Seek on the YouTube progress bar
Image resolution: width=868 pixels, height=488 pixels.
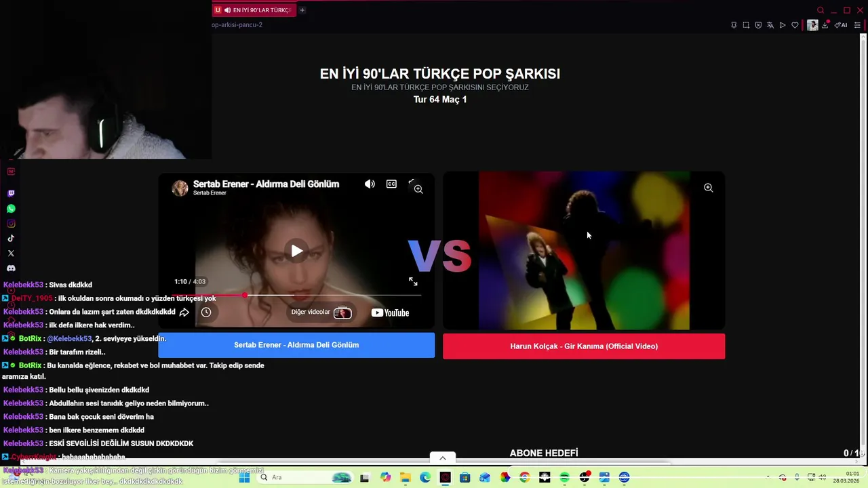pyautogui.click(x=296, y=296)
